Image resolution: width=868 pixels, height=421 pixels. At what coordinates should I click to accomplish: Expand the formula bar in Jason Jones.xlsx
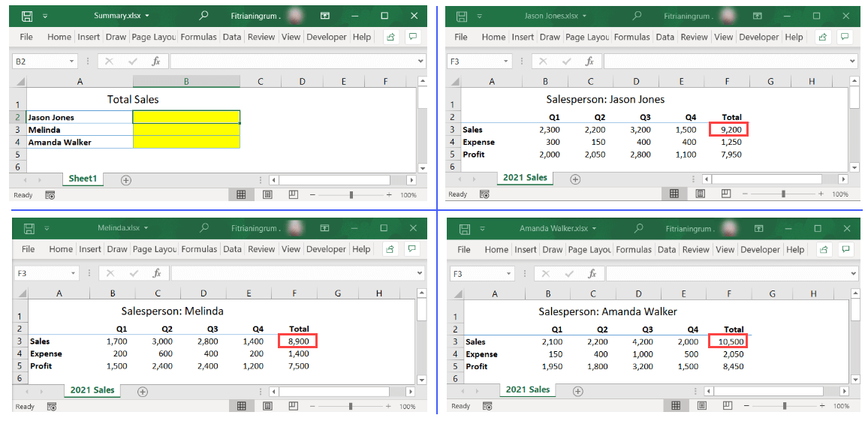point(852,62)
